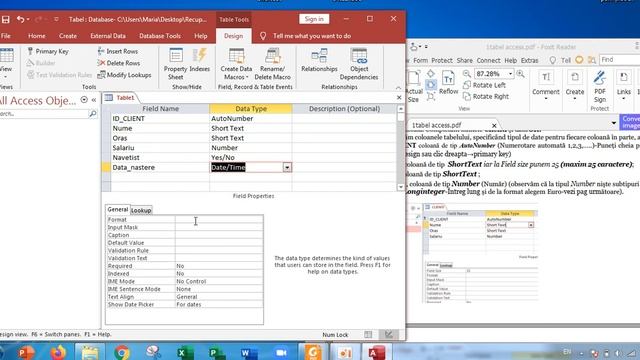Click the zoom out magnifier in Foxit

pos(467,74)
